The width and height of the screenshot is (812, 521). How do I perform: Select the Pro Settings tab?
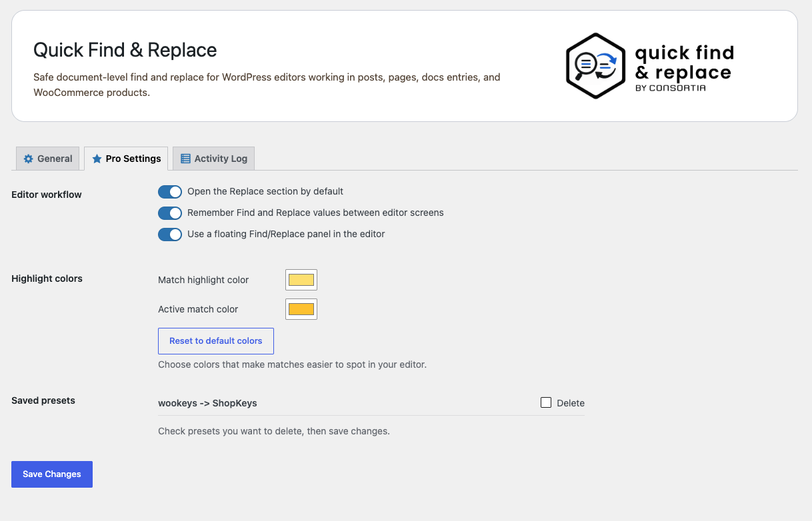point(126,159)
